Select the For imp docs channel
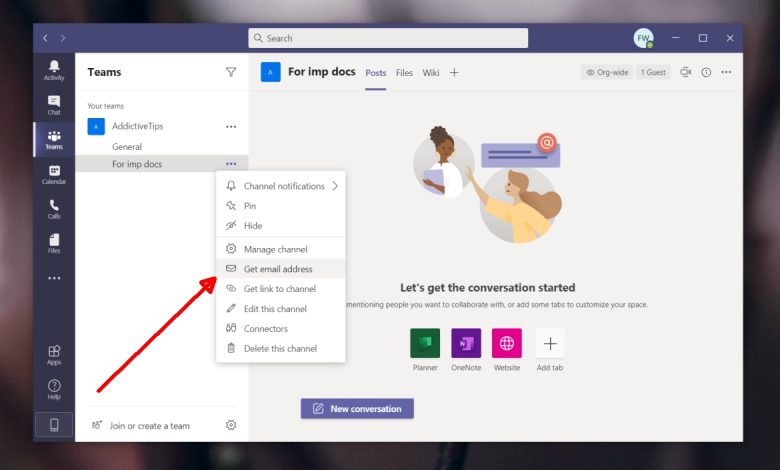 pyautogui.click(x=137, y=164)
